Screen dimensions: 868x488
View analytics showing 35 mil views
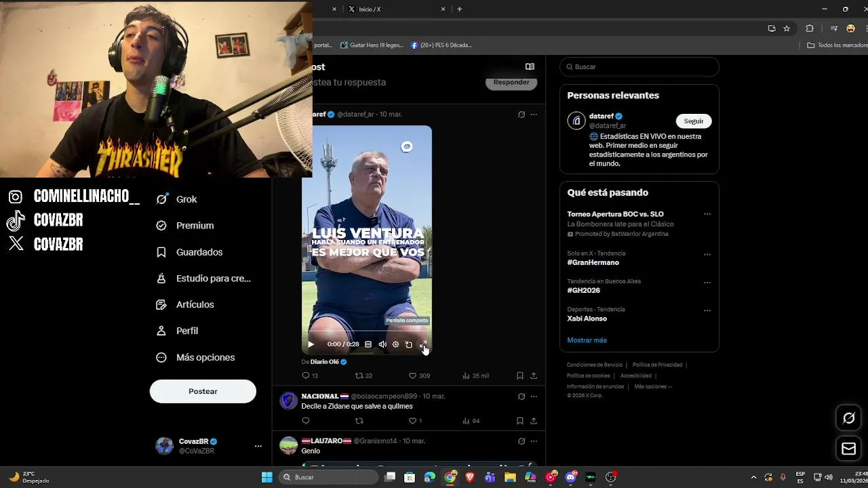coord(475,375)
